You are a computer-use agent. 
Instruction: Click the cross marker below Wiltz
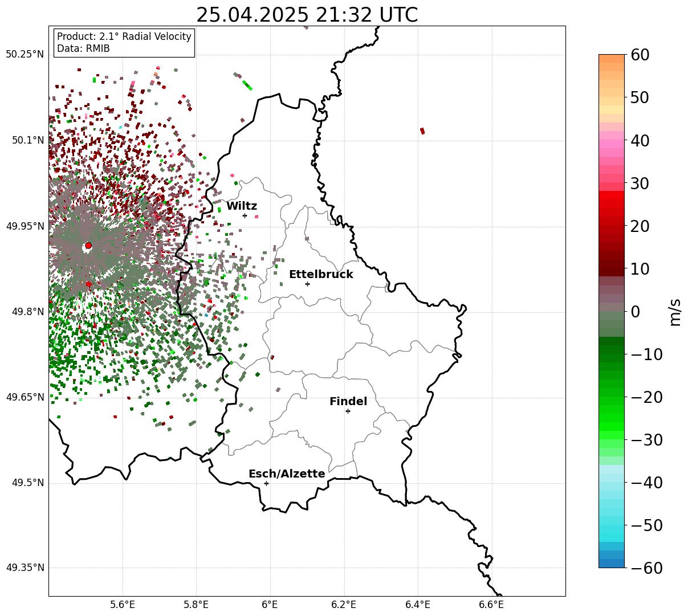[245, 215]
